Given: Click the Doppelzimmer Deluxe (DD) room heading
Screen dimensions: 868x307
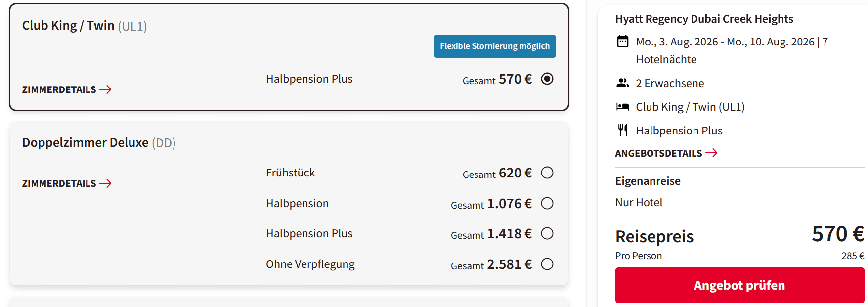Looking at the screenshot, I should click(x=99, y=143).
